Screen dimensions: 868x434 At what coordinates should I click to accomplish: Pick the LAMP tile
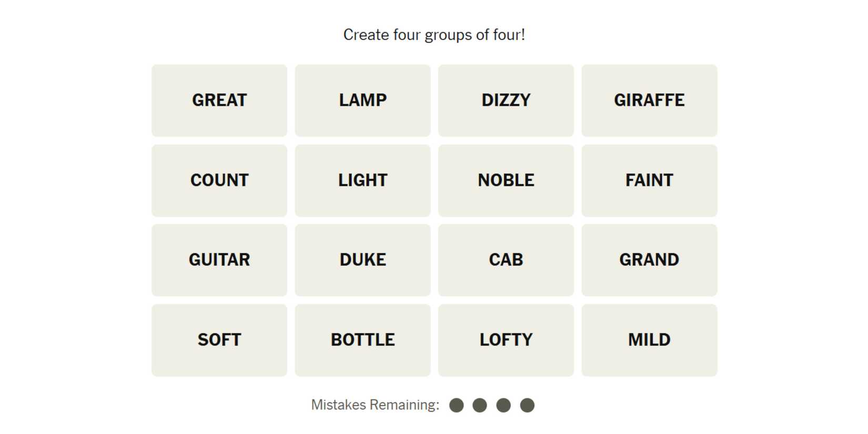pyautogui.click(x=362, y=100)
